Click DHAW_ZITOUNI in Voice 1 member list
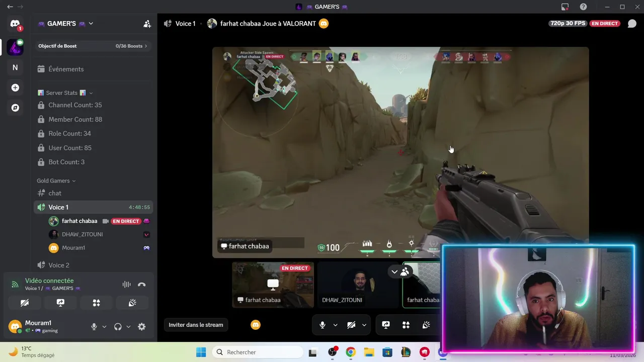This screenshot has width=644, height=362. click(82, 234)
